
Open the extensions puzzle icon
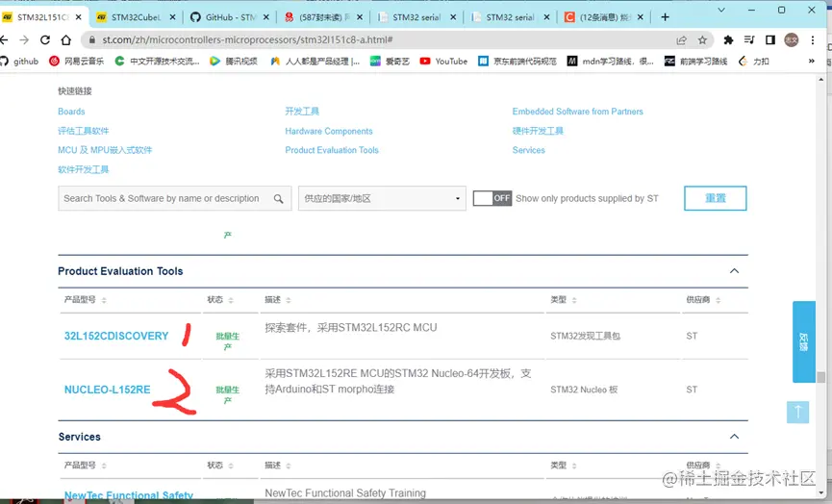coord(728,39)
